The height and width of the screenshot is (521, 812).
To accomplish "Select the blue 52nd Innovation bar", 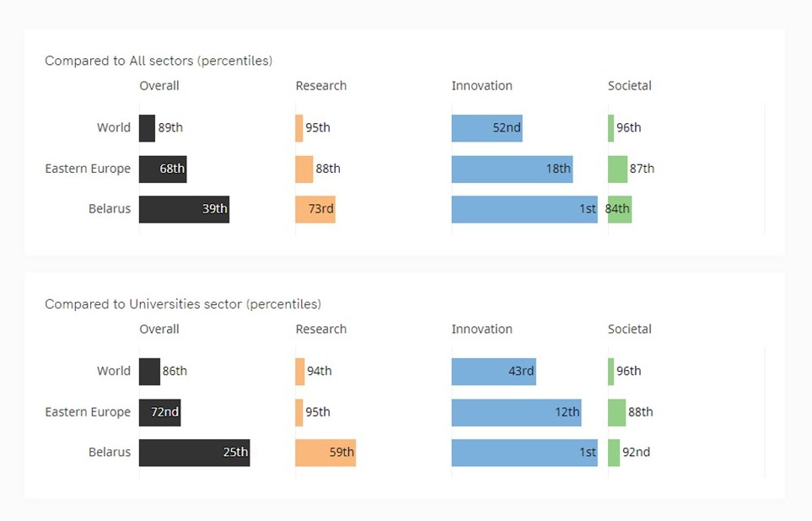I will (487, 128).
